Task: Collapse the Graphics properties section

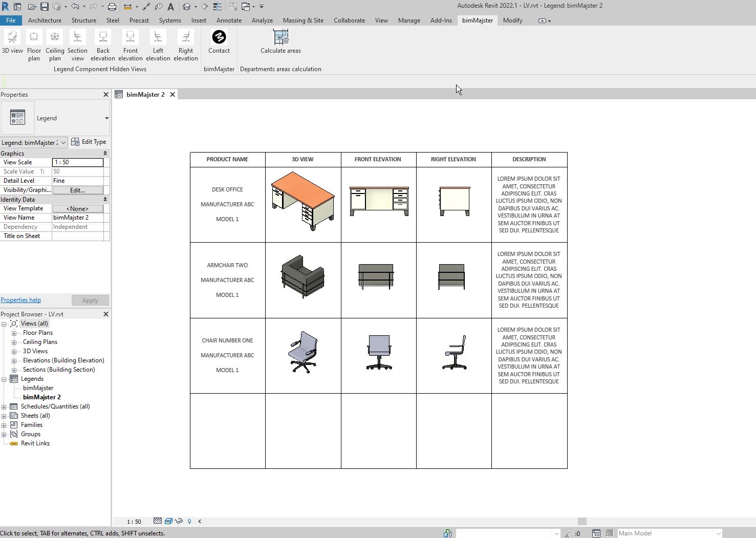Action: (105, 154)
